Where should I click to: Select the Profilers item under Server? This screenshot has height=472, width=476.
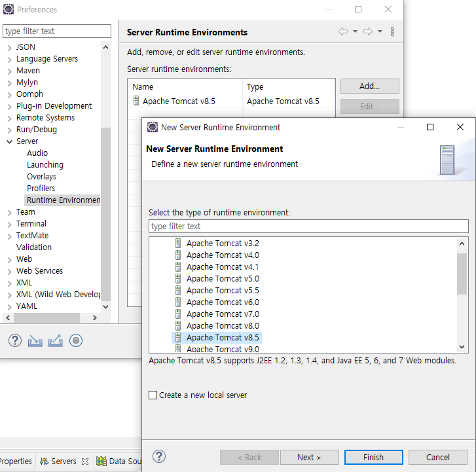click(x=41, y=189)
